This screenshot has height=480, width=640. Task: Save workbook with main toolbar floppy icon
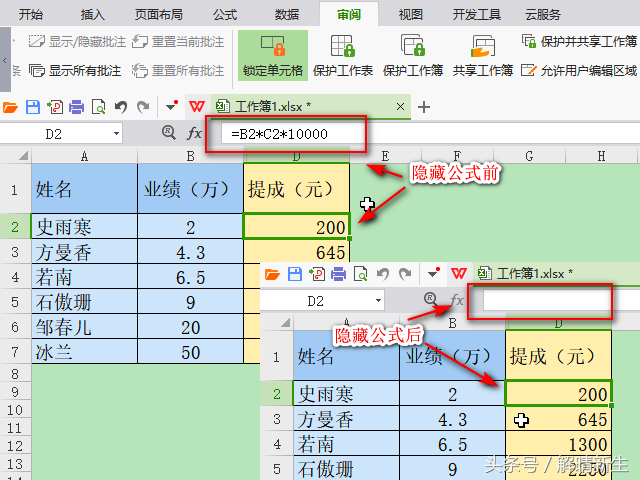pos(33,107)
